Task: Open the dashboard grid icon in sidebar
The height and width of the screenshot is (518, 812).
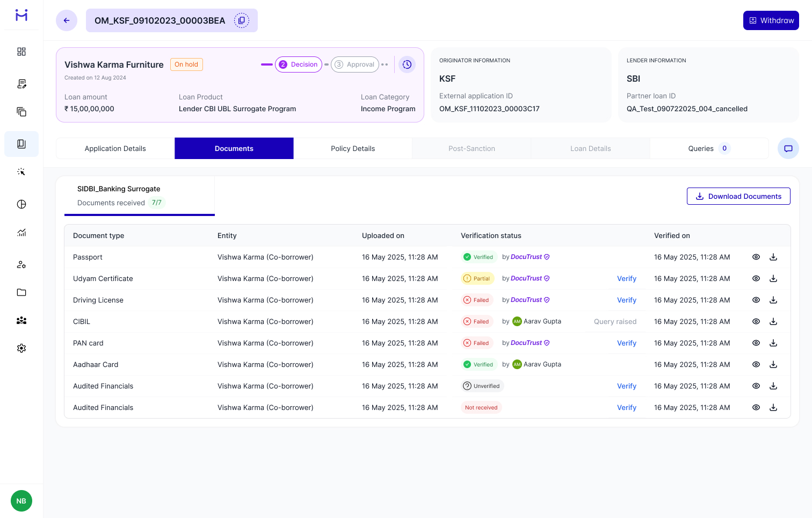Action: point(21,52)
